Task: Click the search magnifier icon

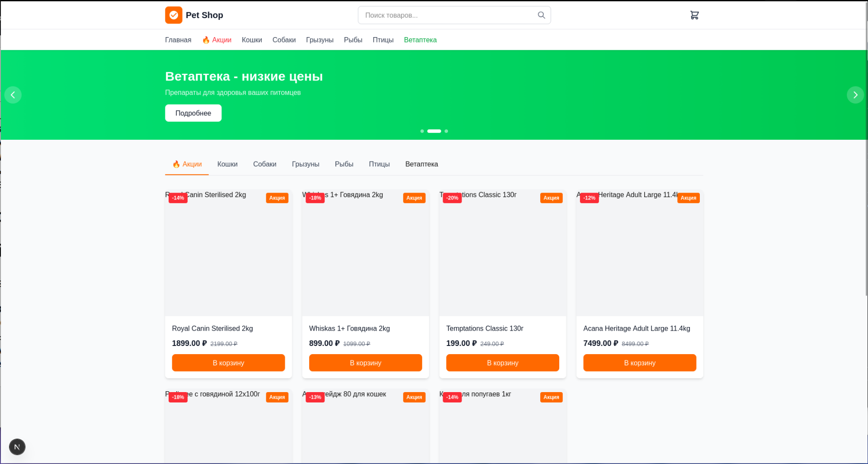Action: tap(541, 15)
